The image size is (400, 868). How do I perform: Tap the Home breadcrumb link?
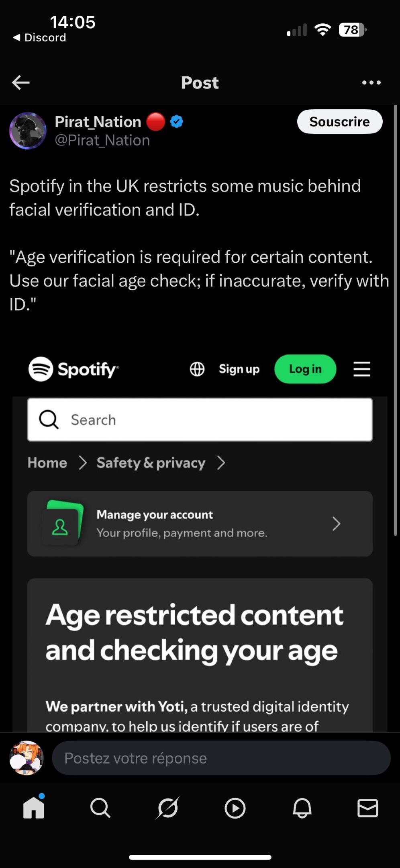tap(47, 463)
